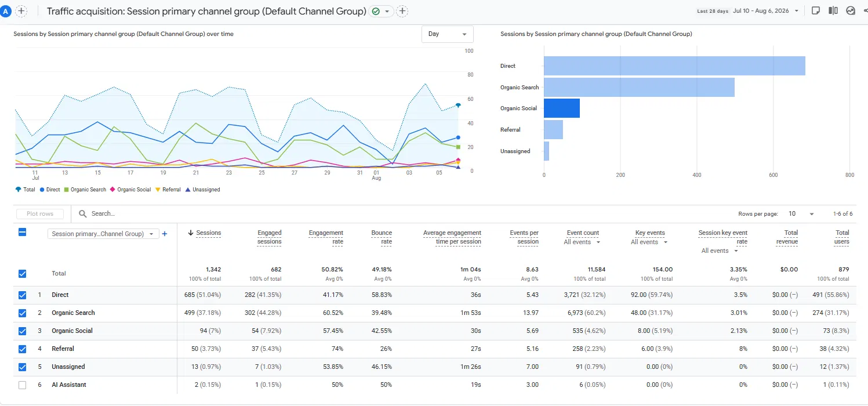Open the Rows per page dropdown
Viewport: 868px width, 406px height.
(x=801, y=214)
